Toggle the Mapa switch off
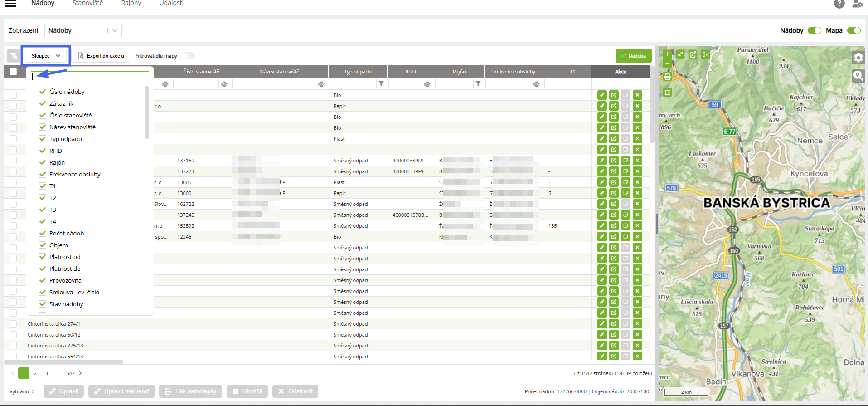868x406 pixels. tap(853, 30)
